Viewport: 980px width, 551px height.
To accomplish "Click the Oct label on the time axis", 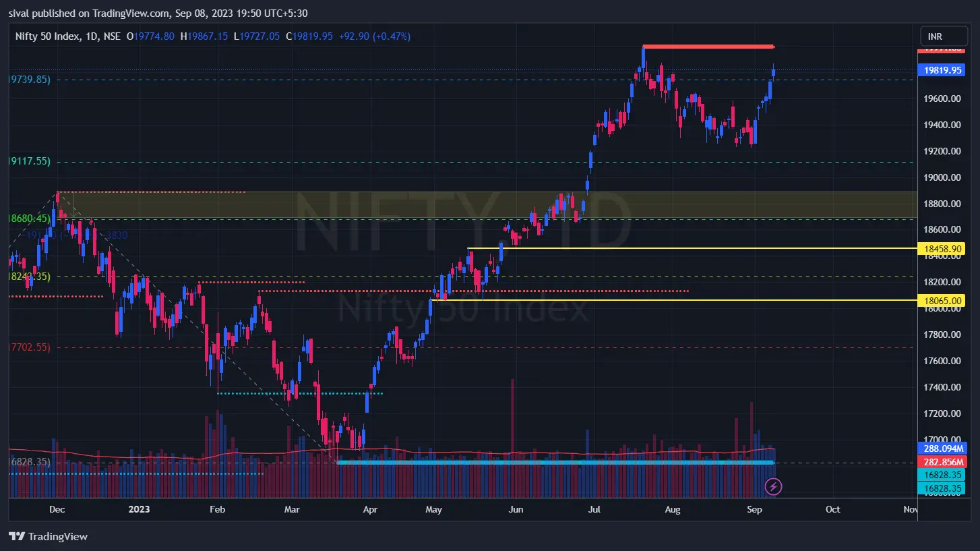I will click(833, 509).
